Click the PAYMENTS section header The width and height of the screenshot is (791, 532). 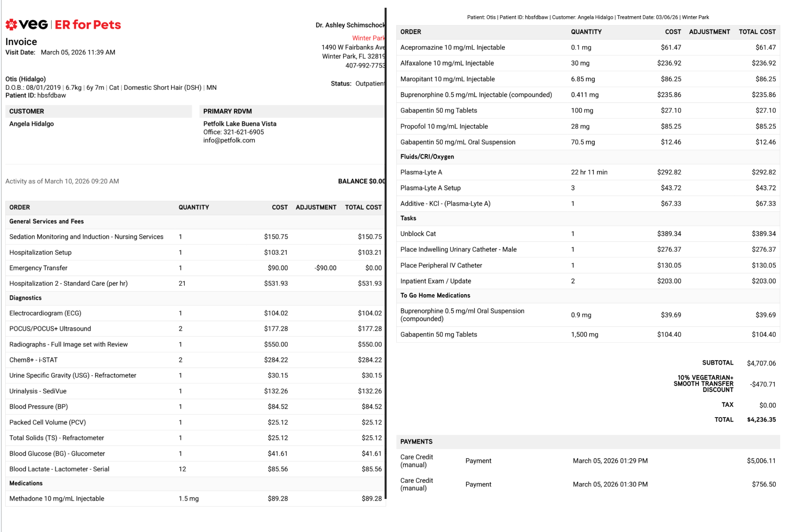coord(416,442)
